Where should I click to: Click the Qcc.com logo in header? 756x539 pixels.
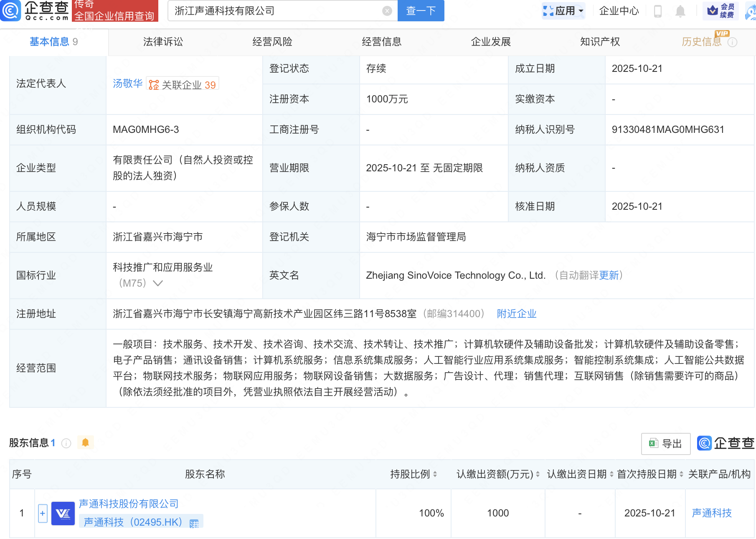pos(36,10)
